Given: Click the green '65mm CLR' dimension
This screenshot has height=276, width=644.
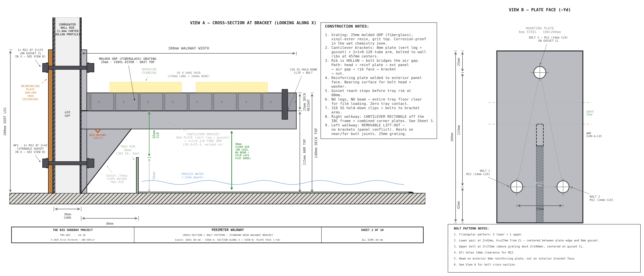Looking at the screenshot, I should coord(156,134).
